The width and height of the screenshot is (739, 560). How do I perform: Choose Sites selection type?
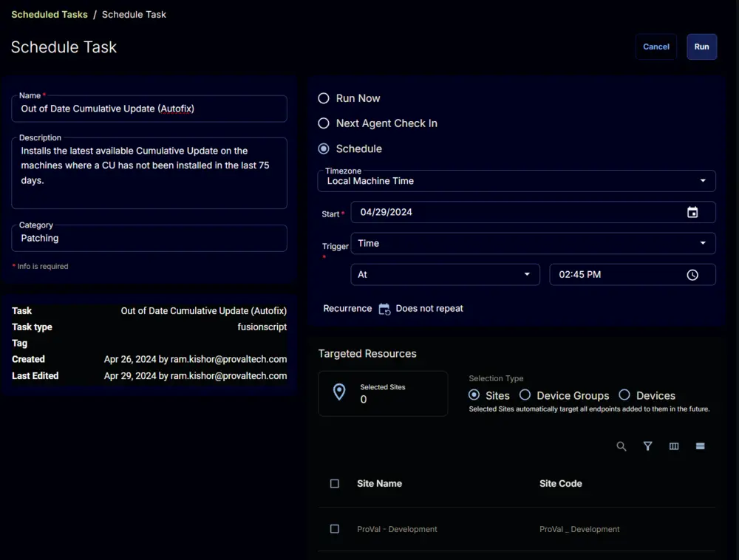(x=474, y=395)
